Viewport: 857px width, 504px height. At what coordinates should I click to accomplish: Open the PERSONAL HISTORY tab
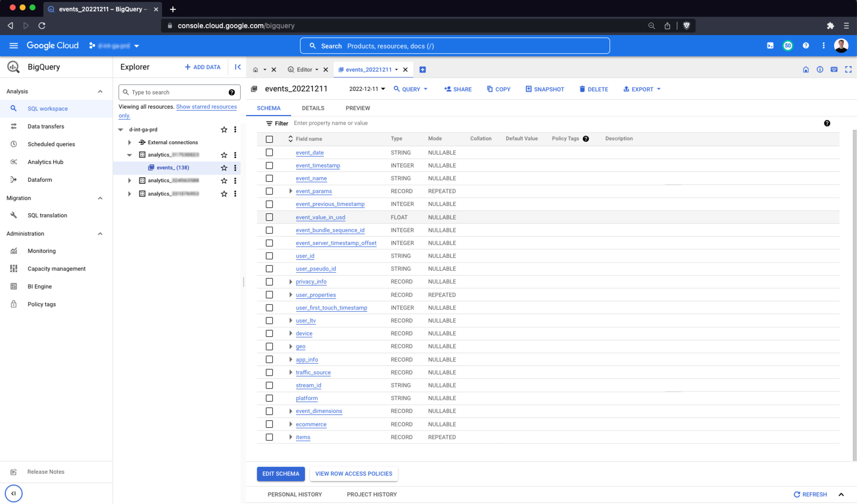click(294, 495)
